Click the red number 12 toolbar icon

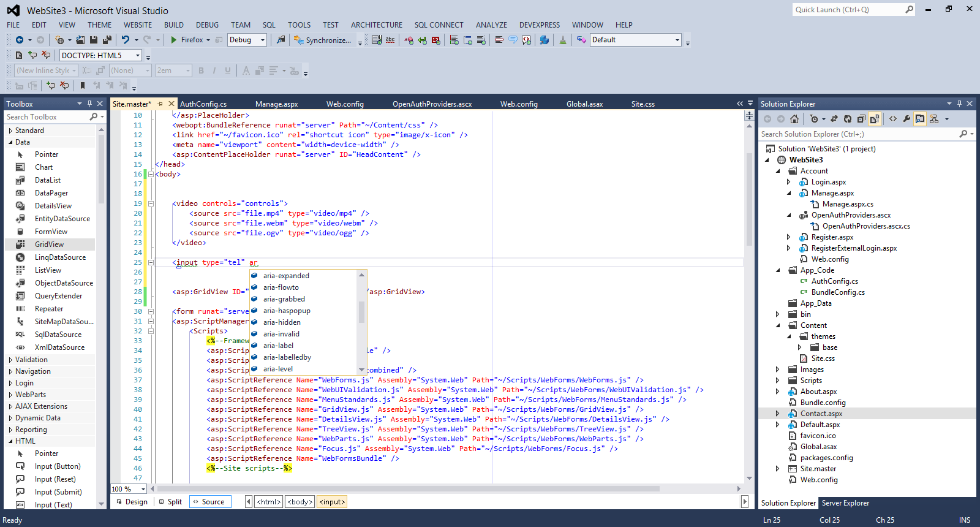[435, 40]
